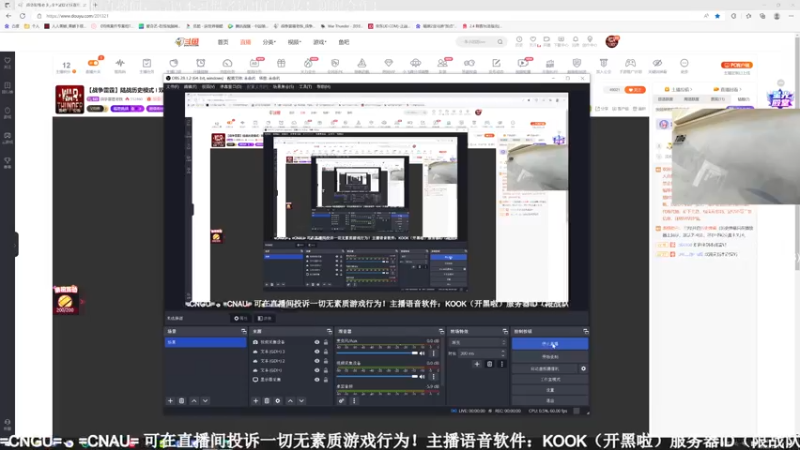Move source up in Sources dock
This screenshot has height=450, width=800.
tap(290, 401)
